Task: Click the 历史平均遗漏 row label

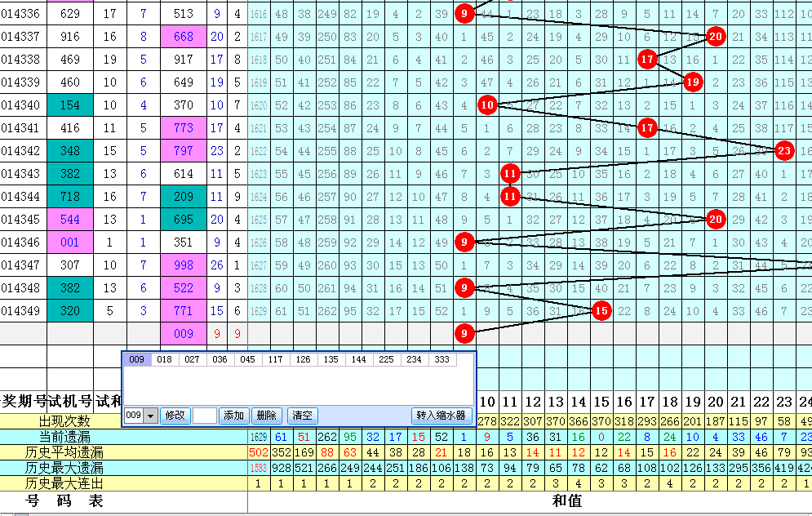Action: 64,452
